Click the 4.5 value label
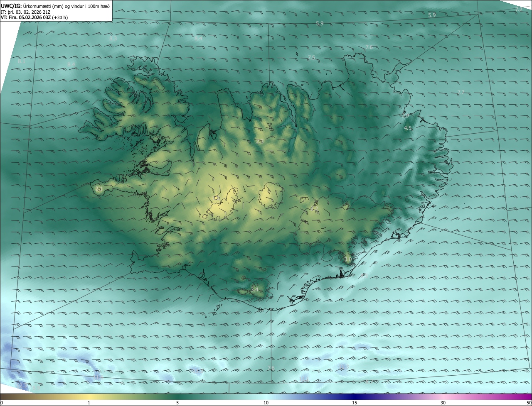 [408, 128]
